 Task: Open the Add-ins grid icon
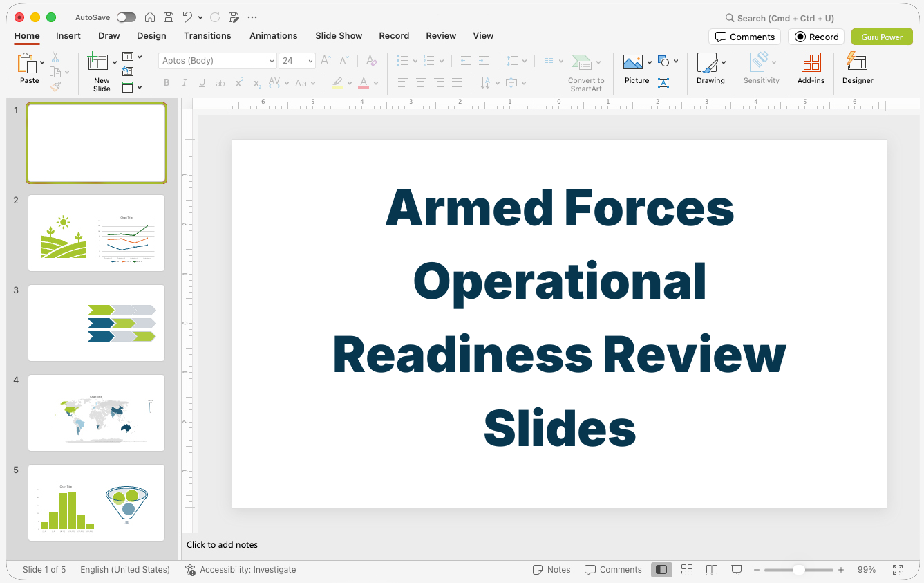(811, 62)
